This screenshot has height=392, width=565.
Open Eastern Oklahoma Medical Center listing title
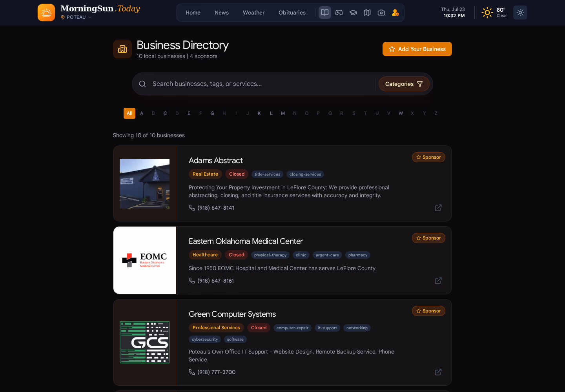[246, 241]
